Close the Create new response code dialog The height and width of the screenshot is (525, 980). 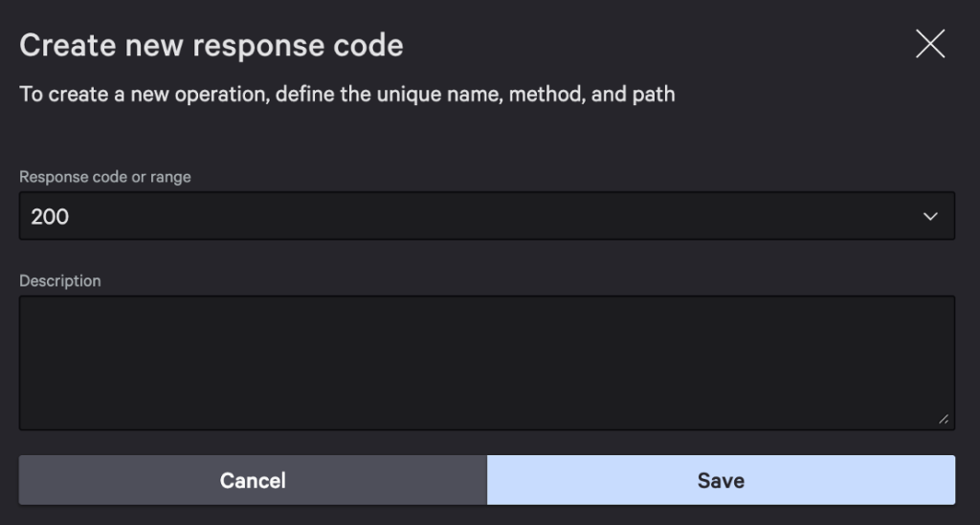929,44
